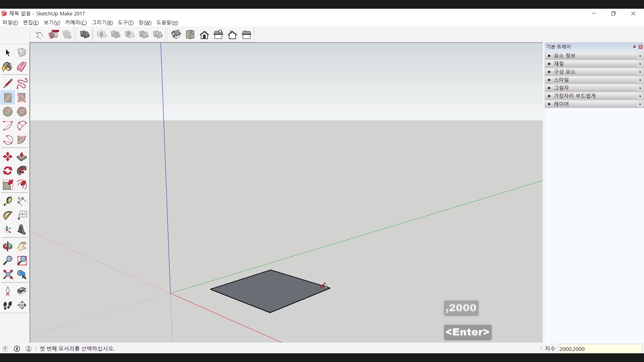Choose the Push/Pull tool
Image resolution: width=644 pixels, height=362 pixels.
point(22,157)
